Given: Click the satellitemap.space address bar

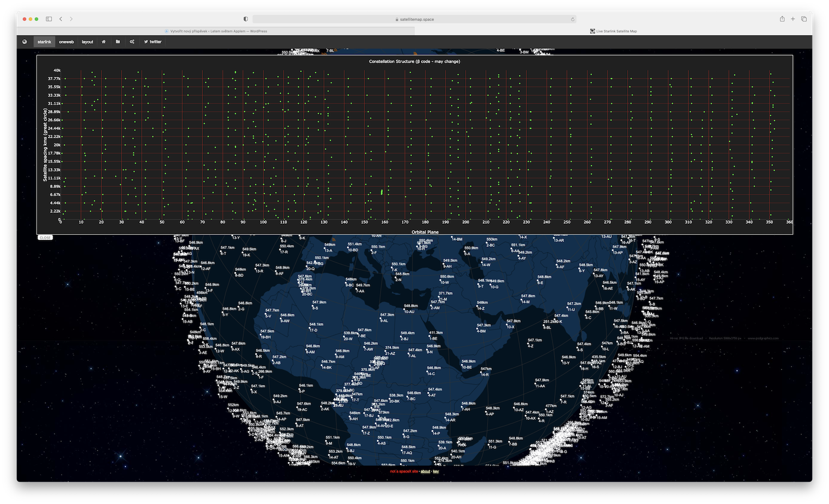Looking at the screenshot, I should tap(414, 19).
